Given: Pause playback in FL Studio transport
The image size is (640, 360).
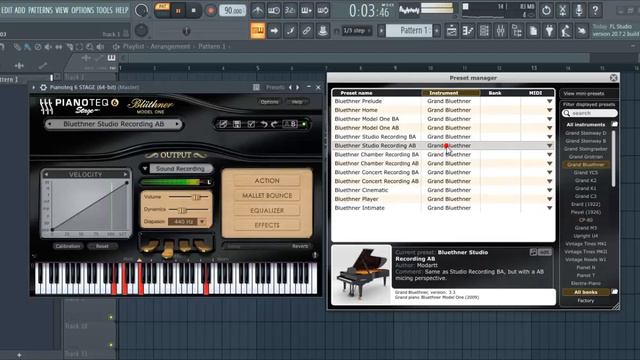Looking at the screenshot, I should click(178, 11).
